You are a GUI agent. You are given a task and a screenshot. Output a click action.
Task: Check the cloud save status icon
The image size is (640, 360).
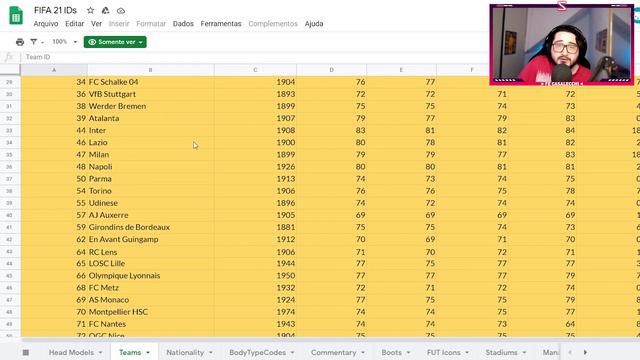121,11
